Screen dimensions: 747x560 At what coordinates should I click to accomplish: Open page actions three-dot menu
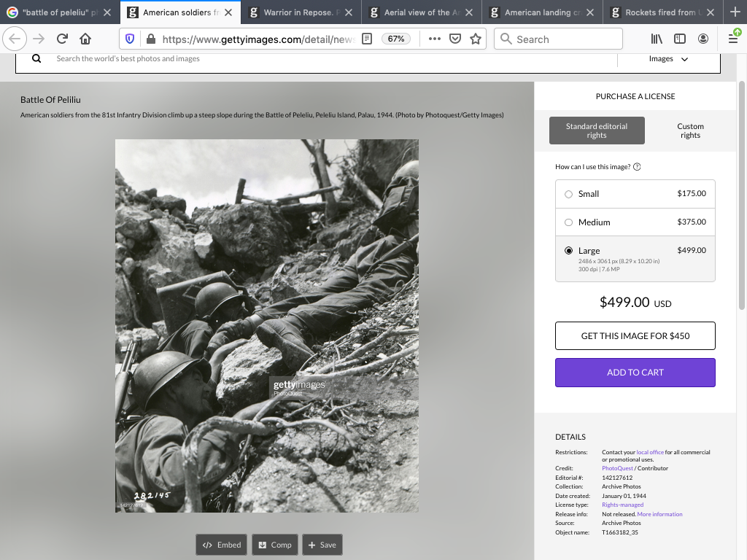tap(434, 39)
